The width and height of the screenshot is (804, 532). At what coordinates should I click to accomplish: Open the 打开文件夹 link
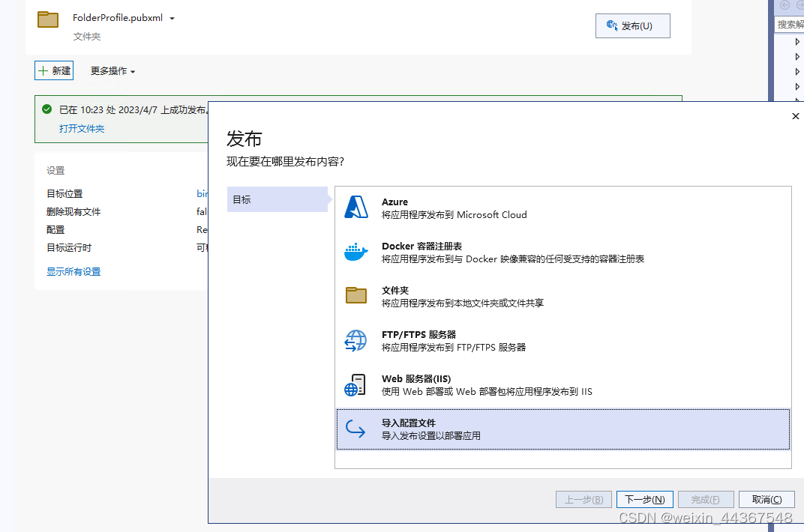click(82, 129)
